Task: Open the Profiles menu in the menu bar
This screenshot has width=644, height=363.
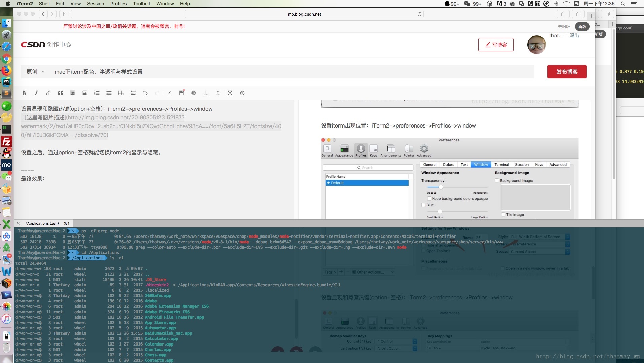Action: [x=118, y=4]
